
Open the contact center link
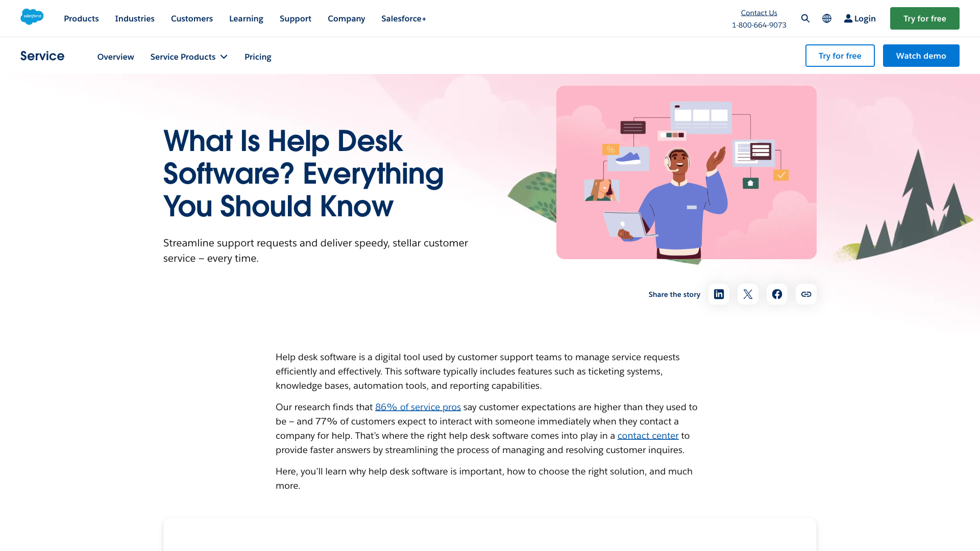(x=648, y=436)
